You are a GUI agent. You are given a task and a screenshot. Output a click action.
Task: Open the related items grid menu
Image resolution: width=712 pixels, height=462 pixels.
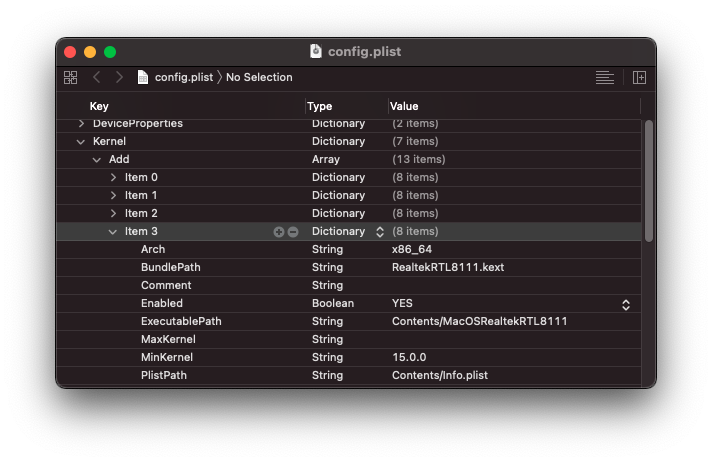pos(70,77)
